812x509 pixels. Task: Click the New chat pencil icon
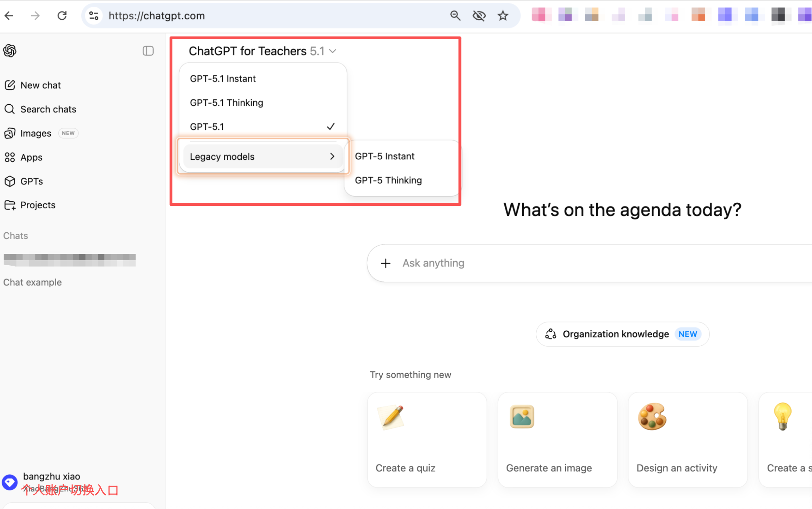tap(10, 85)
